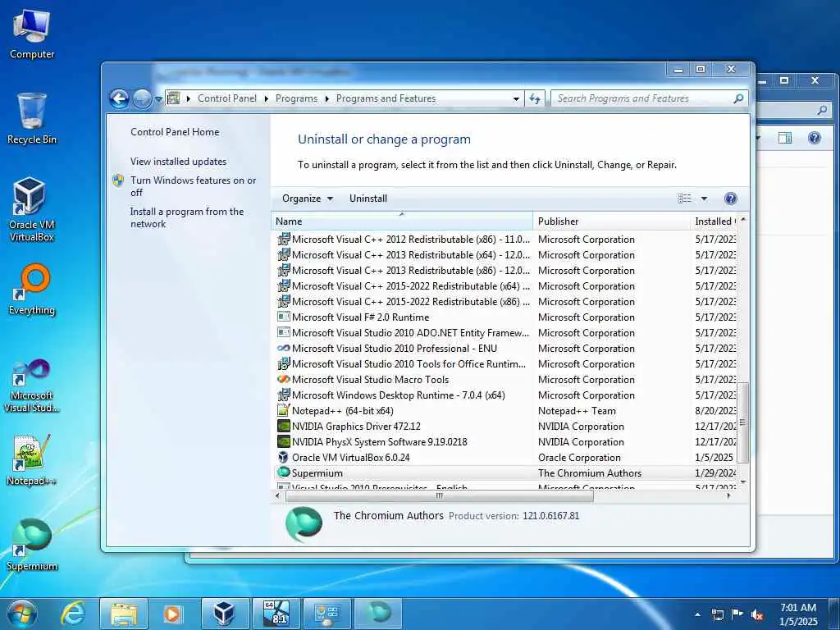The height and width of the screenshot is (630, 840).
Task: Open Turn Windows features on or off
Action: click(193, 186)
